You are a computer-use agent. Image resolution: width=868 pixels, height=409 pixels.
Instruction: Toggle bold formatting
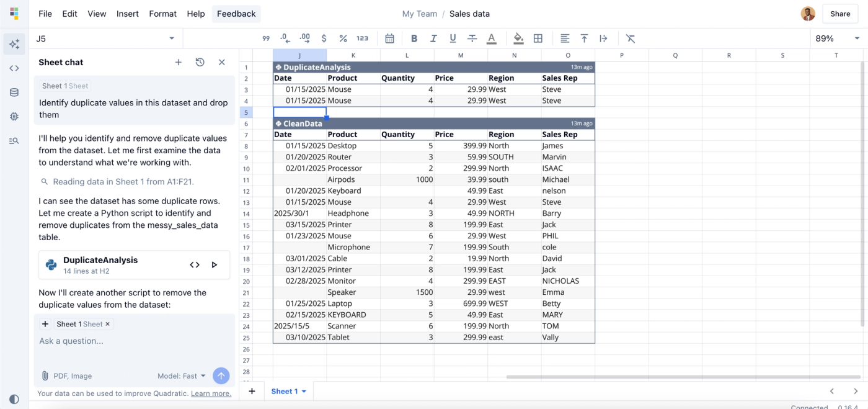click(414, 38)
